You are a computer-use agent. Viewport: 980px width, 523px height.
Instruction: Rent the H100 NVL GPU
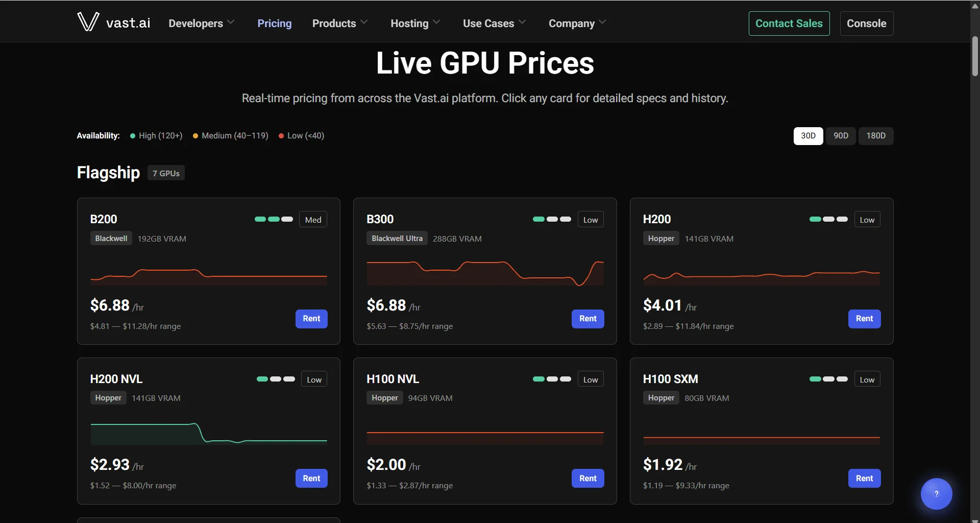(587, 478)
